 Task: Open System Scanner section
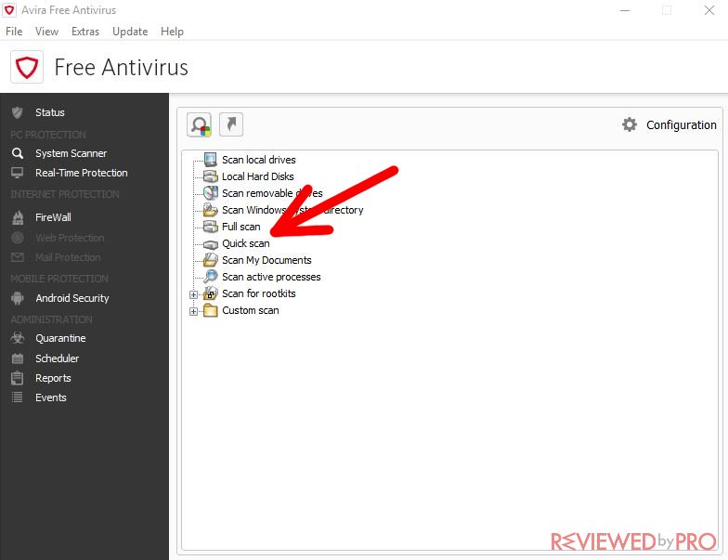coord(71,153)
